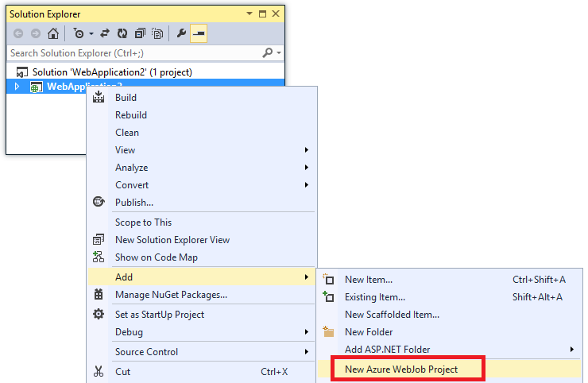Click the Refresh icon in the toolbar
The image size is (588, 383).
(122, 33)
